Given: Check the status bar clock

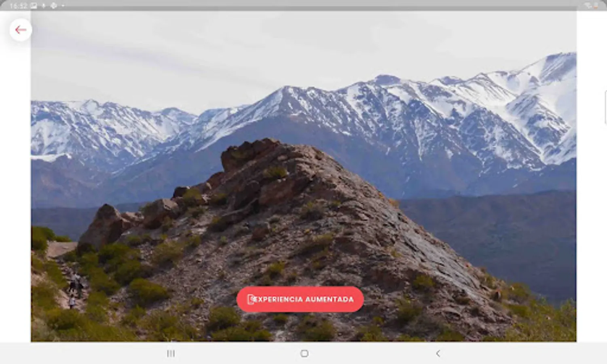Looking at the screenshot, I should 18,6.
